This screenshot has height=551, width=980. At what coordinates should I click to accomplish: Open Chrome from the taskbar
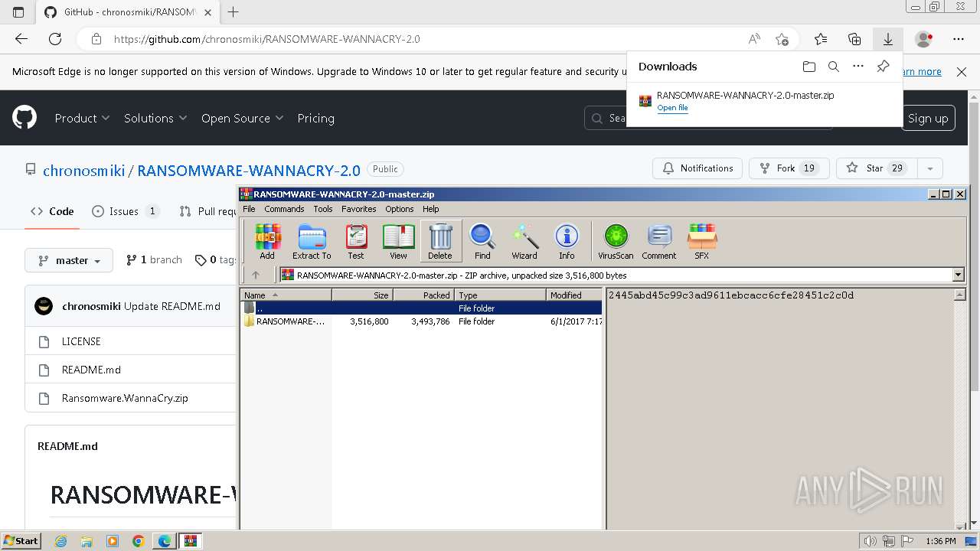(x=139, y=541)
